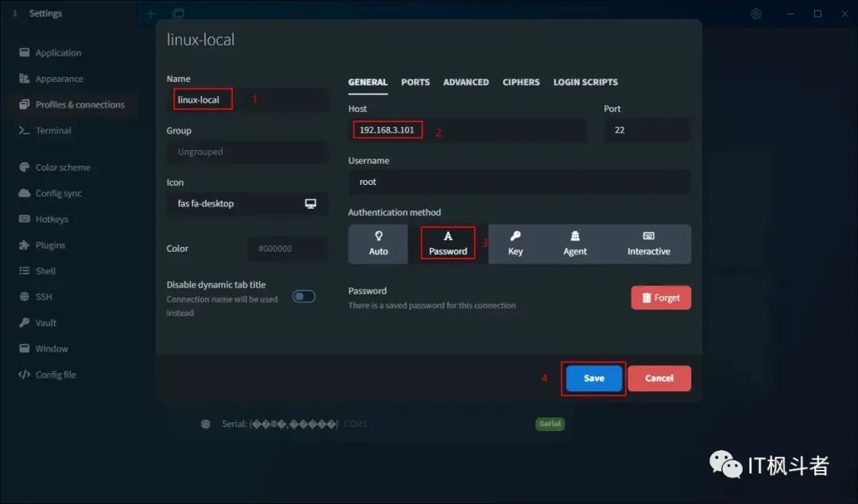Select the Auto lightbulb authentication option
Viewport: 858px width, 504px height.
click(378, 244)
